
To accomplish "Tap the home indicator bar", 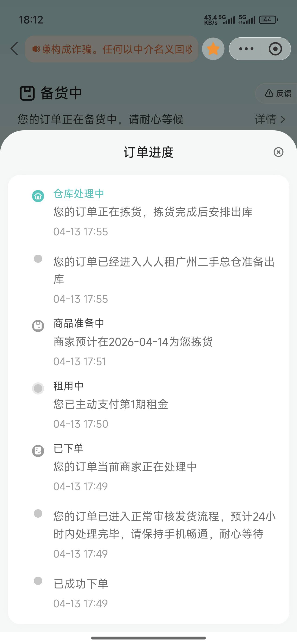I will pyautogui.click(x=148, y=638).
